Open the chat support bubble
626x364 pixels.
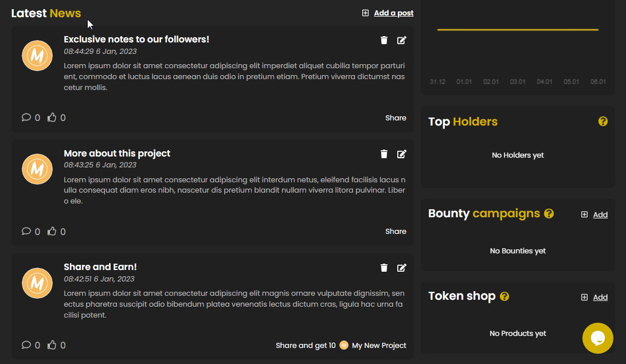597,338
